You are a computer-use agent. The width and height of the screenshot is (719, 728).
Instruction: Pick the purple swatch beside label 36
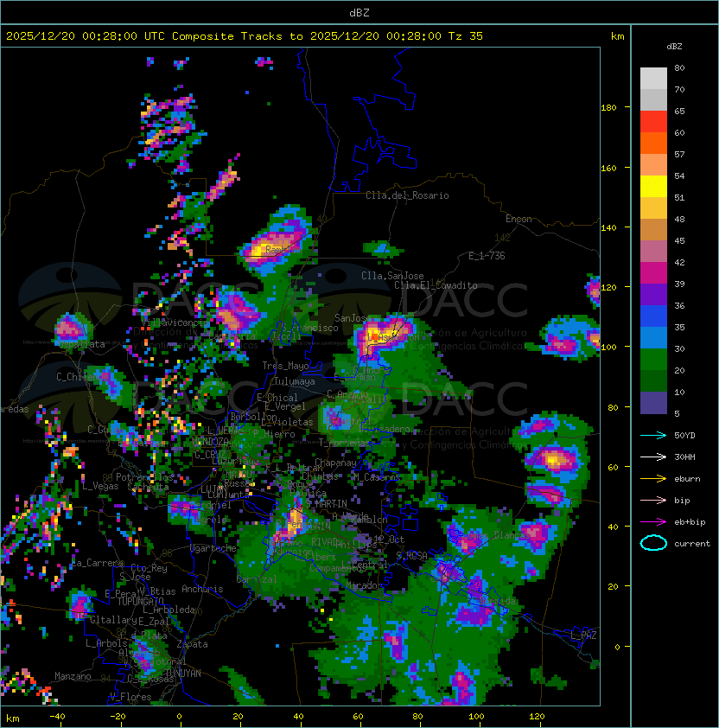[x=653, y=294]
